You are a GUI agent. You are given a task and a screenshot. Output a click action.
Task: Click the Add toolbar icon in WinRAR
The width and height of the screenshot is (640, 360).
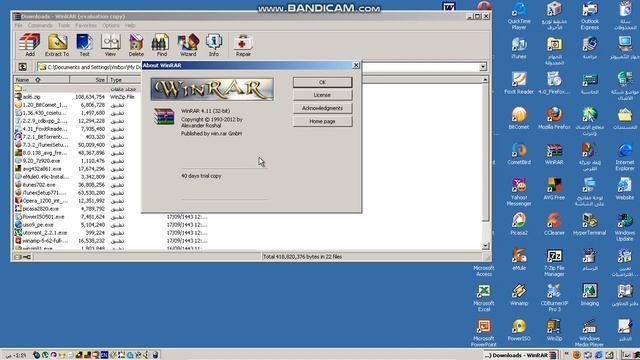[29, 45]
